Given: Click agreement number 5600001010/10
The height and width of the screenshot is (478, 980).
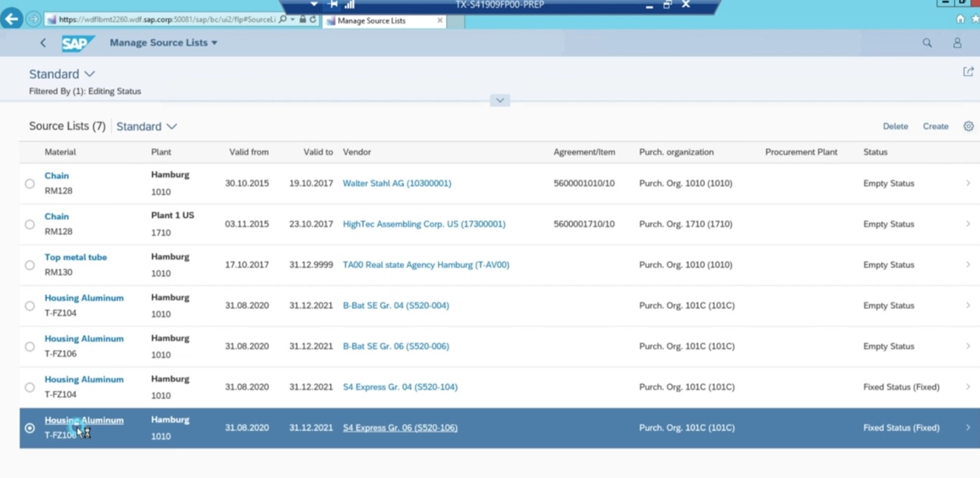Looking at the screenshot, I should tap(584, 183).
